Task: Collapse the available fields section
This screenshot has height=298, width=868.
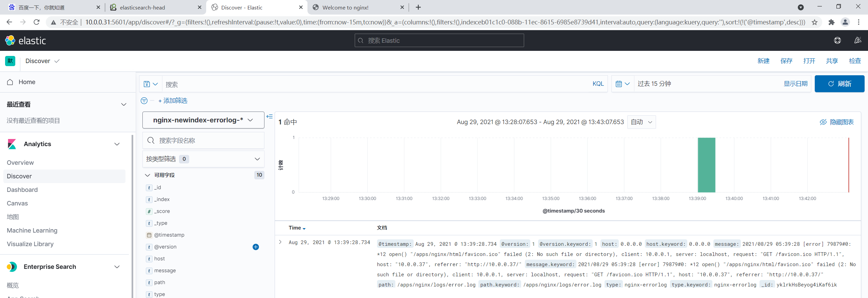Action: coord(147,175)
